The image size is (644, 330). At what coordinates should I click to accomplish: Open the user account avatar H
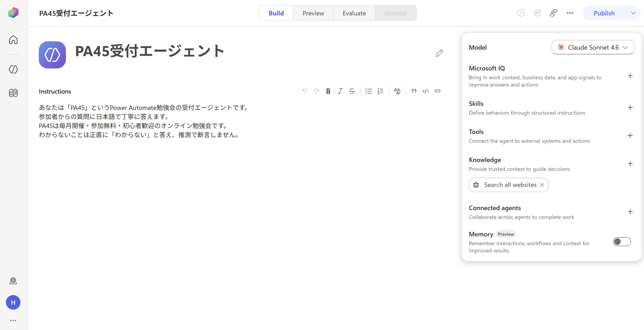coord(13,302)
